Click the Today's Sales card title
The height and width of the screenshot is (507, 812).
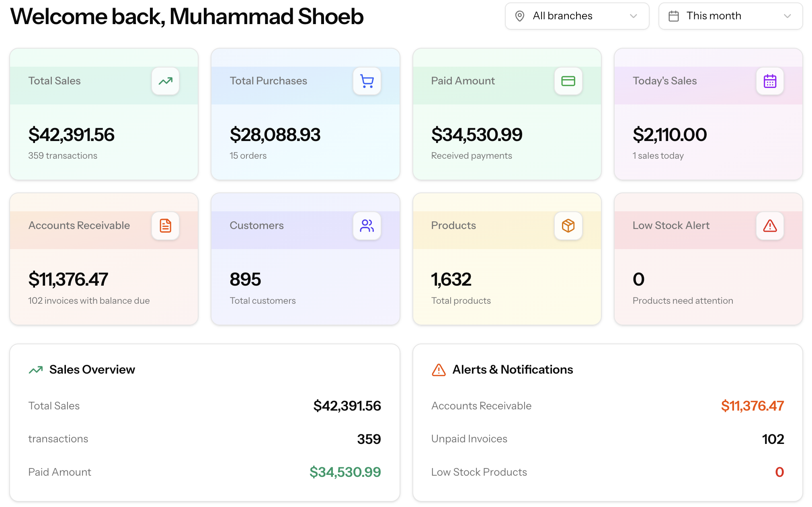tap(664, 81)
